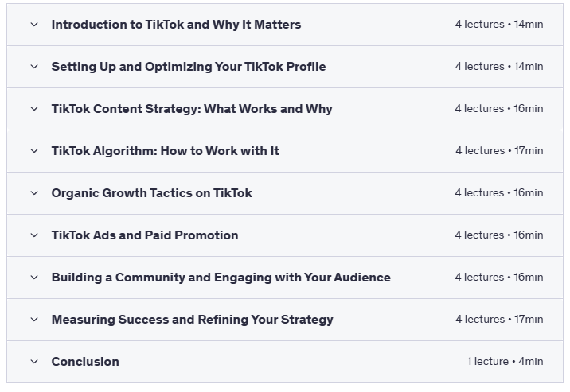This screenshot has width=570, height=392.
Task: Expand the Conclusion section chevron
Action: click(34, 362)
